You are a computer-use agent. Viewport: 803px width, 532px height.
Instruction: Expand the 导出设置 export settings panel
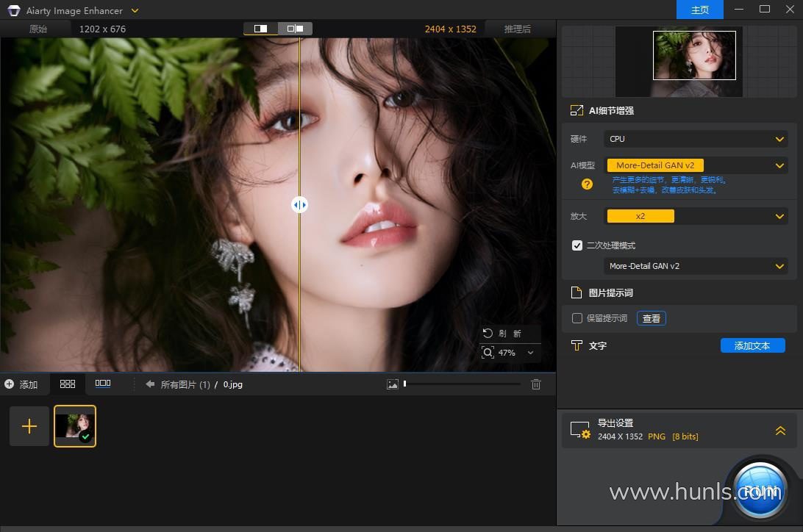coord(780,431)
